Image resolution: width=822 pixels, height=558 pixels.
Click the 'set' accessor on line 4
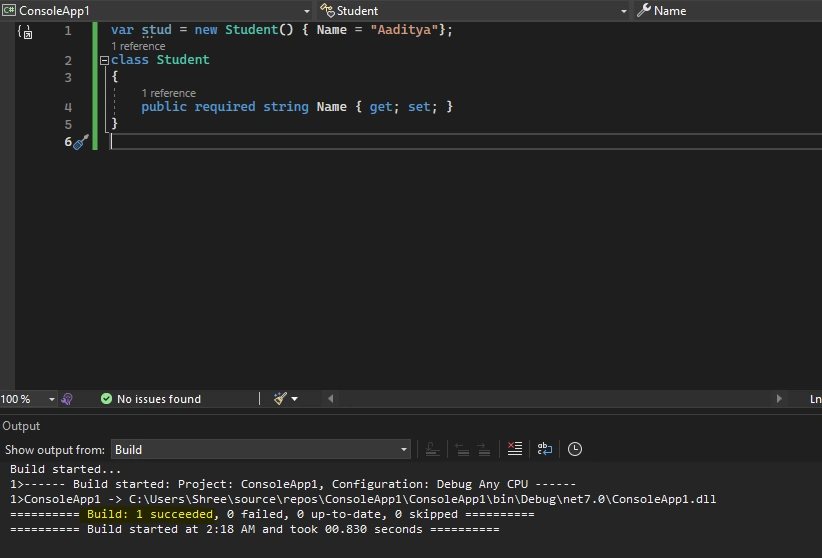pos(419,107)
